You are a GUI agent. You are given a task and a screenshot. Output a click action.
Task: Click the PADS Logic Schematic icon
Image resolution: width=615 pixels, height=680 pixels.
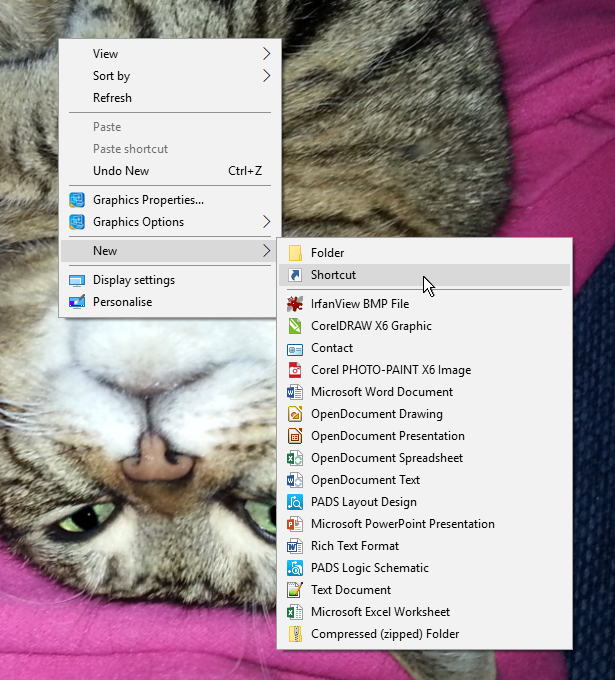(x=295, y=568)
